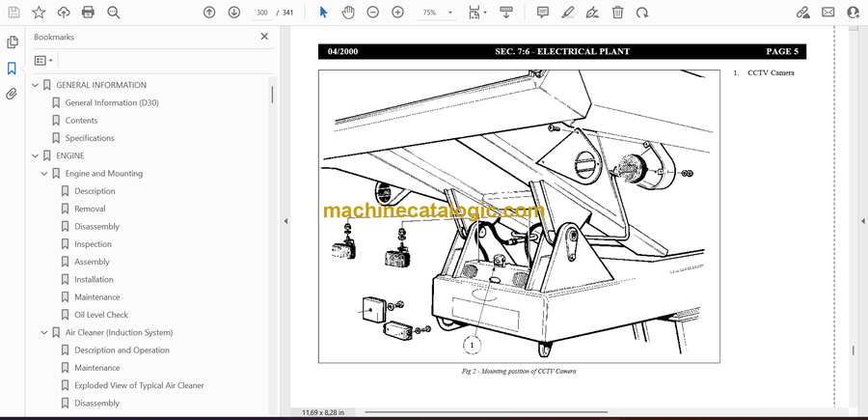The width and height of the screenshot is (868, 420).
Task: Open Air Cleaner (Induction System) bookmark
Action: pyautogui.click(x=119, y=332)
